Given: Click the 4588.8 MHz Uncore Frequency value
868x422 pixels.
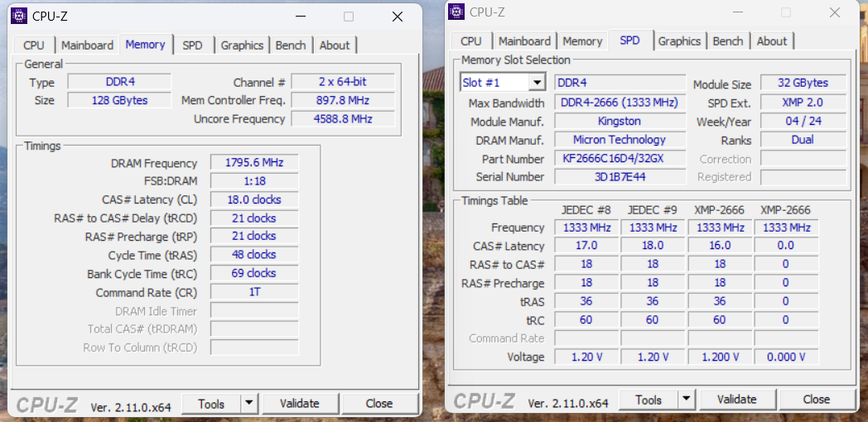Looking at the screenshot, I should [x=343, y=118].
